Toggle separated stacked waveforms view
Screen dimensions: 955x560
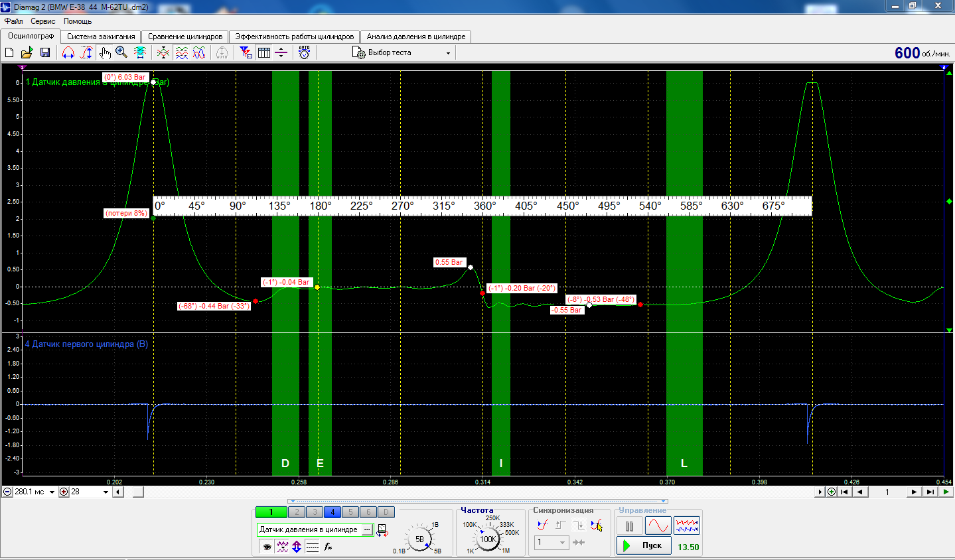[x=181, y=53]
